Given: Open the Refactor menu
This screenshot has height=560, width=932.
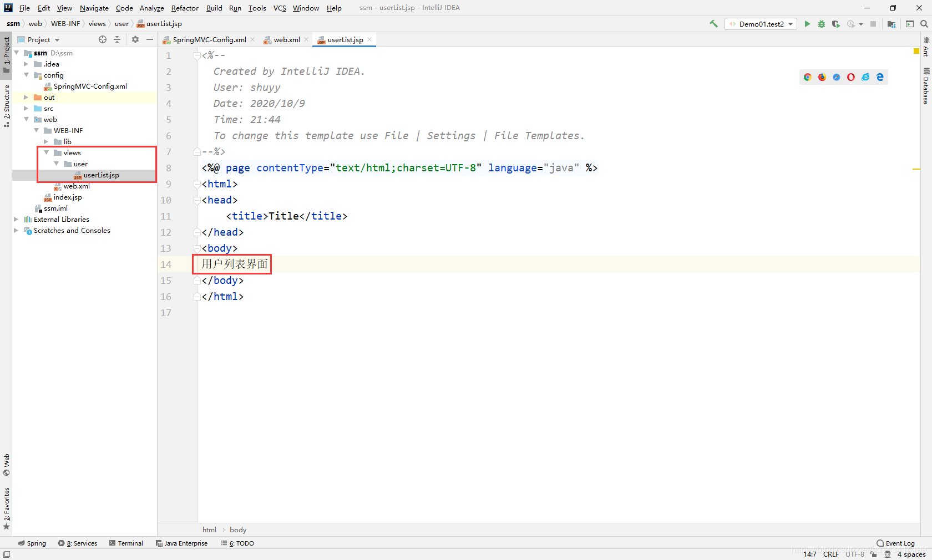Looking at the screenshot, I should click(185, 8).
